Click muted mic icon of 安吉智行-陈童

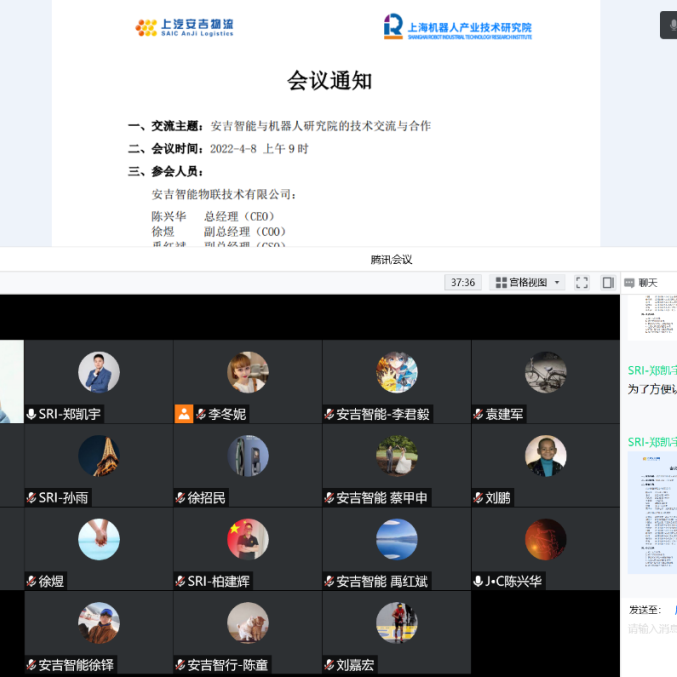click(x=180, y=664)
